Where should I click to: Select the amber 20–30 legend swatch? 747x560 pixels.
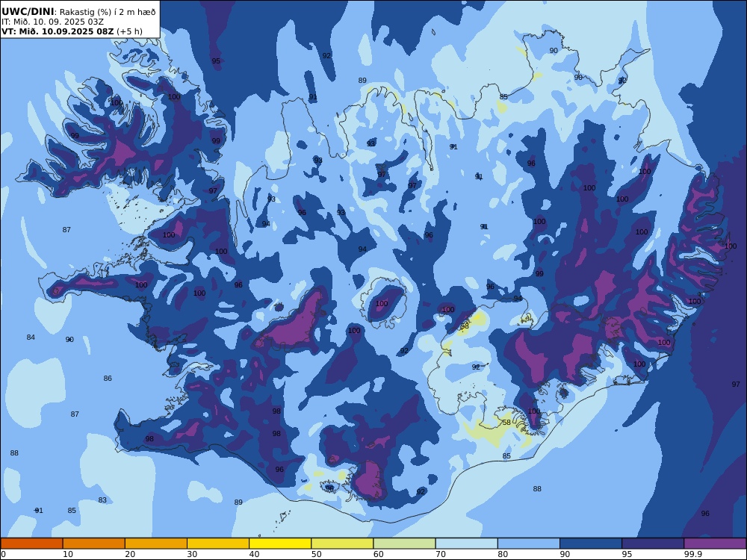click(x=156, y=544)
